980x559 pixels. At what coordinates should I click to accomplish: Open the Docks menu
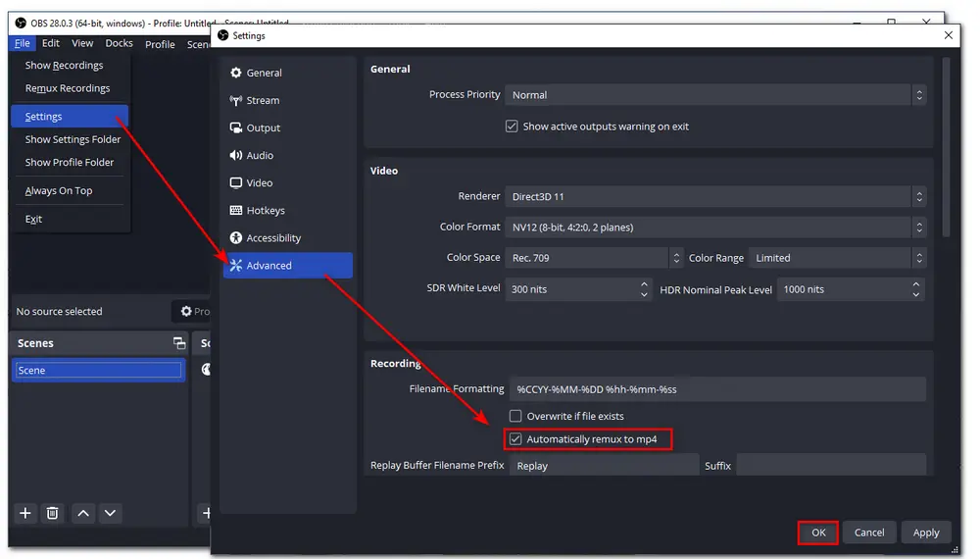tap(119, 43)
